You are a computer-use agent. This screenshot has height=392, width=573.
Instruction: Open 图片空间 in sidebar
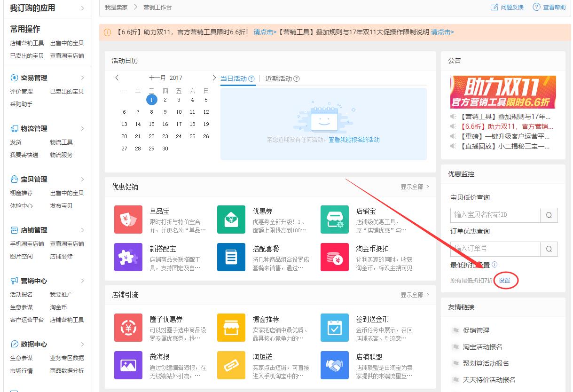pyautogui.click(x=22, y=256)
